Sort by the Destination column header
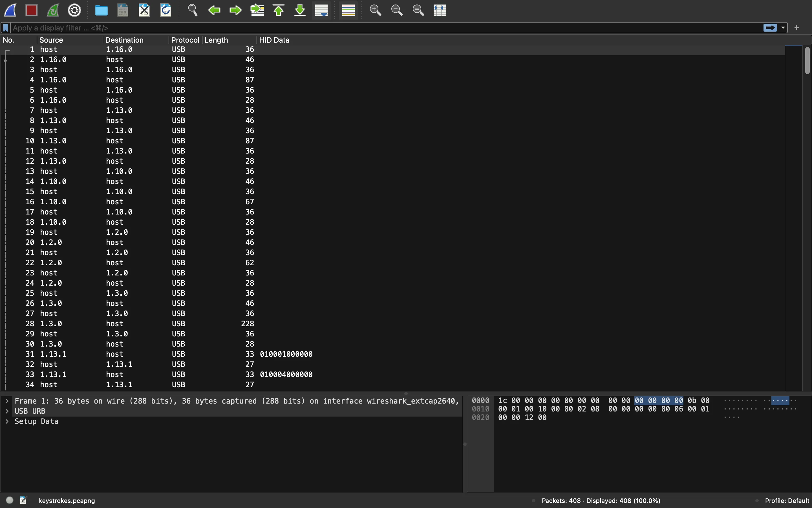 point(136,40)
